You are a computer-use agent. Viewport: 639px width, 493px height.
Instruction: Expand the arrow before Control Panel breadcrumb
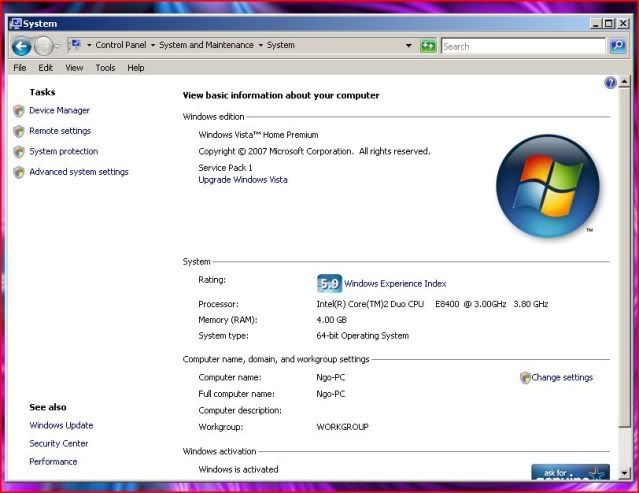pos(89,45)
